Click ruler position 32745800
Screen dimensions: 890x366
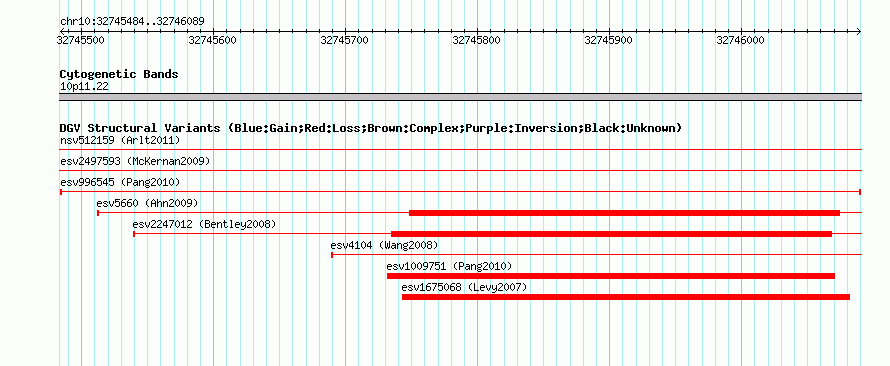point(476,40)
